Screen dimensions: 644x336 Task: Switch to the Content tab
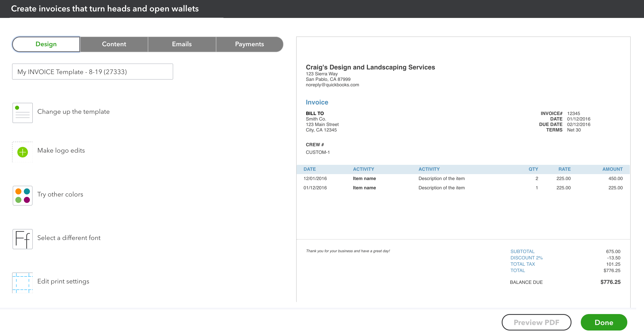click(114, 44)
